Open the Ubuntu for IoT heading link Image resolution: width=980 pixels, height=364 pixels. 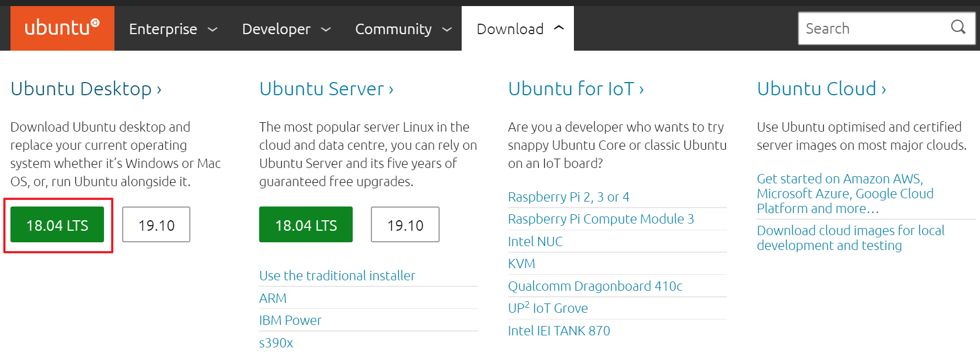(576, 89)
